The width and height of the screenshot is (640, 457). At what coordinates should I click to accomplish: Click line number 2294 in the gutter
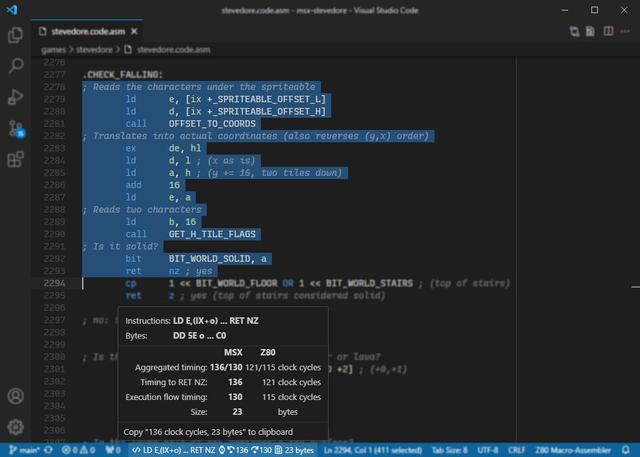pos(54,283)
